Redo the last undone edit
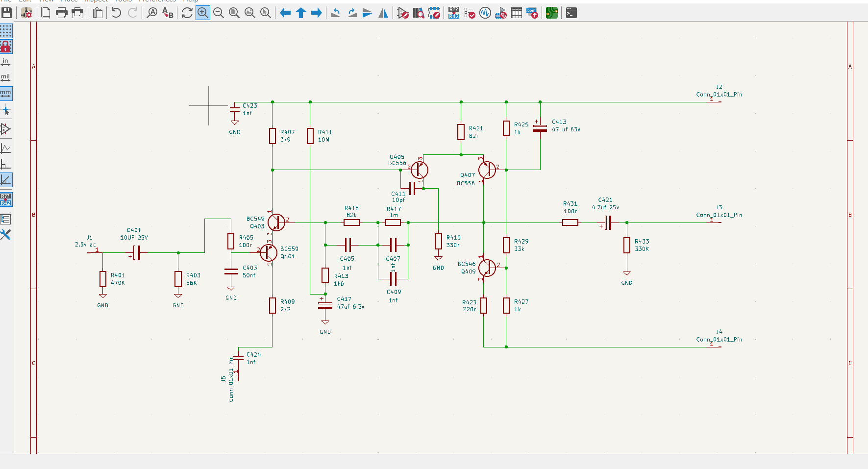The image size is (868, 469). [132, 13]
